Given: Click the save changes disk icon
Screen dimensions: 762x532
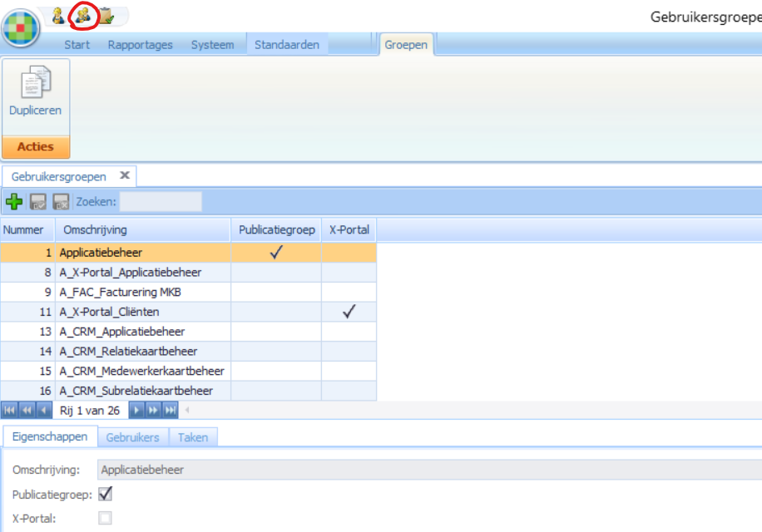Looking at the screenshot, I should pos(37,201).
